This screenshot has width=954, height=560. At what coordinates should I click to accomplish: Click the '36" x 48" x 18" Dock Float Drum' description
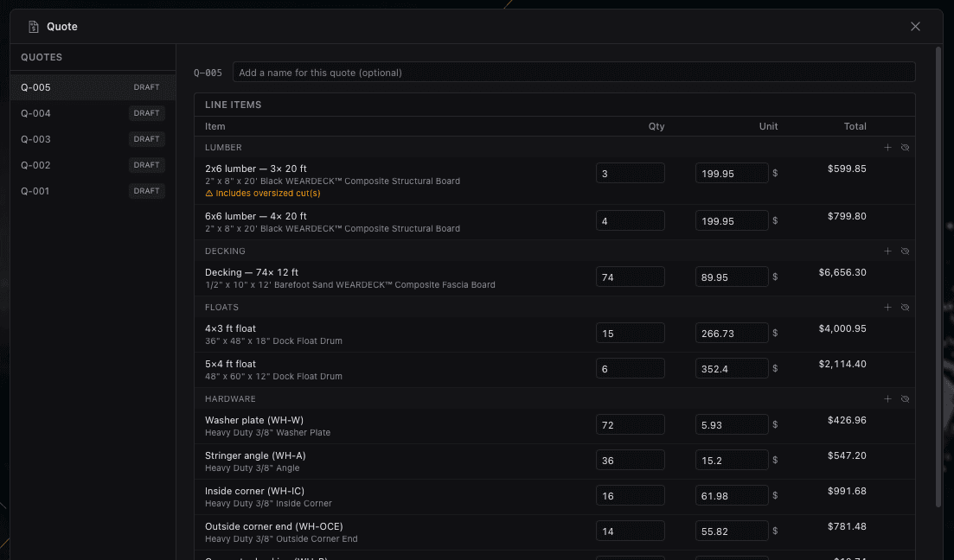click(x=274, y=341)
